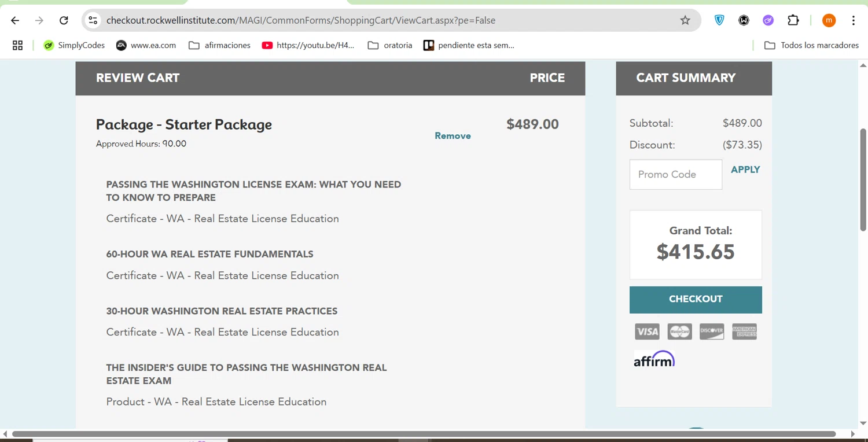Click the MasterCard icon
The image size is (868, 442).
[679, 331]
